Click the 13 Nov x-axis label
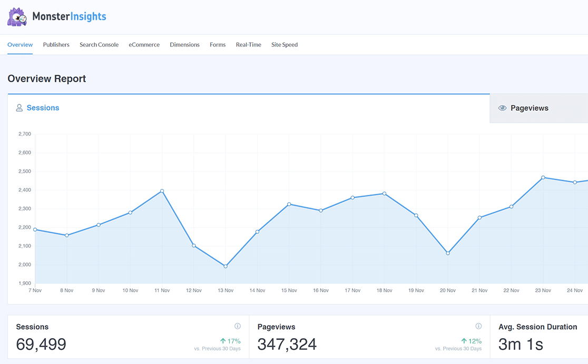The width and height of the screenshot is (588, 364). point(226,291)
